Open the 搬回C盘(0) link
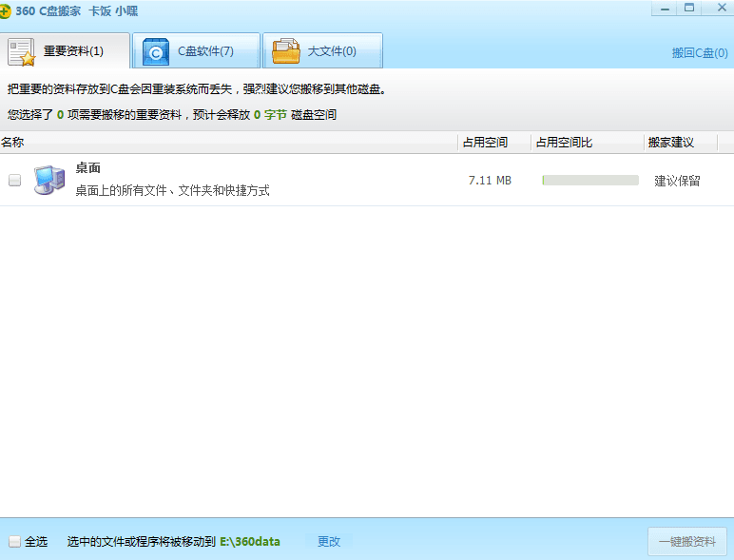This screenshot has width=734, height=560. pos(699,53)
